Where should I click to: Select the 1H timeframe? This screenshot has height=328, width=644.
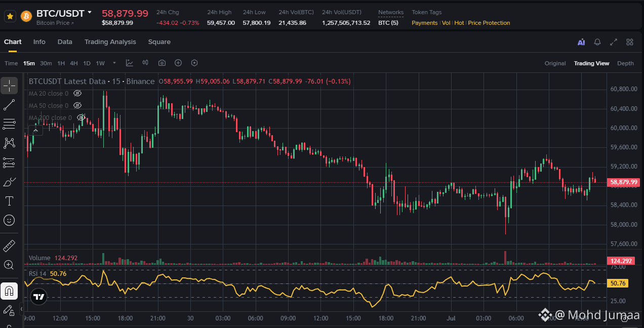pos(61,63)
